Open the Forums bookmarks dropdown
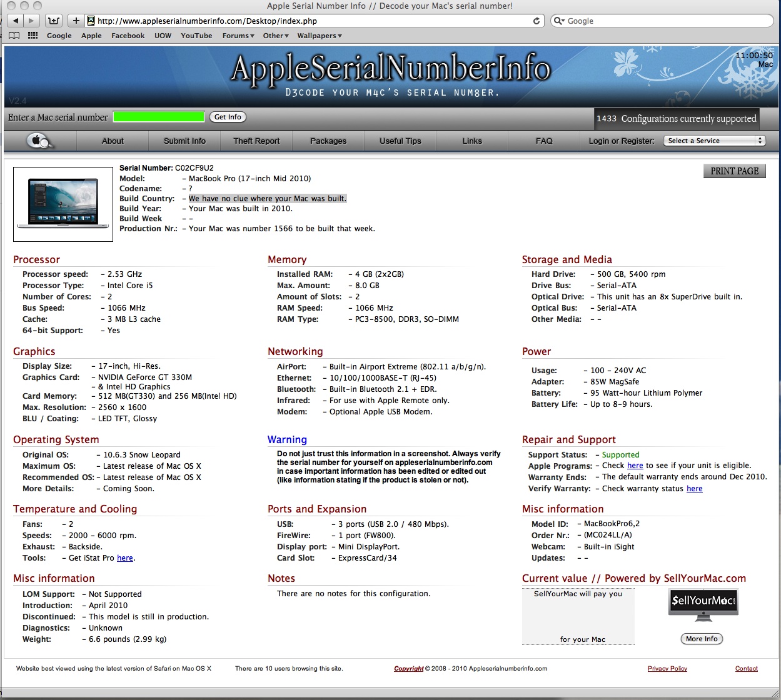This screenshot has width=781, height=700. 238,36
